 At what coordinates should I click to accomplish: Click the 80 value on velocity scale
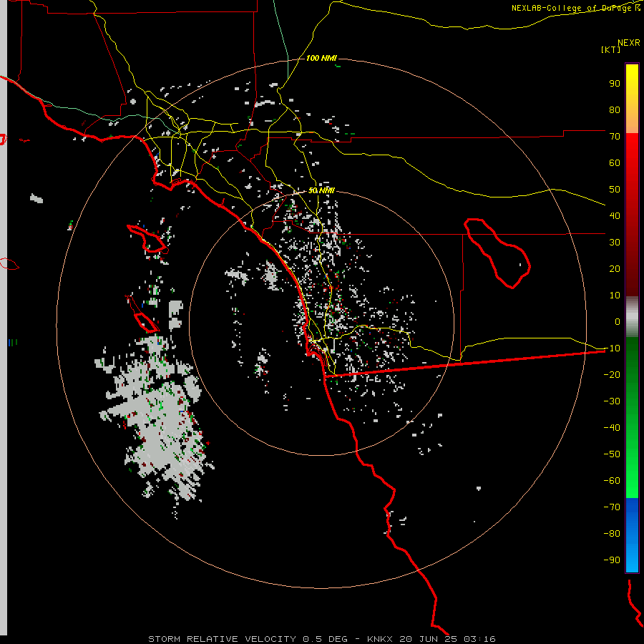point(615,110)
